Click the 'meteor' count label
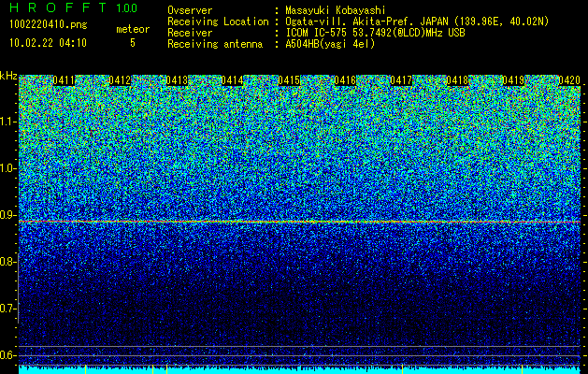Image resolution: width=588 pixels, height=374 pixels. tap(133, 29)
